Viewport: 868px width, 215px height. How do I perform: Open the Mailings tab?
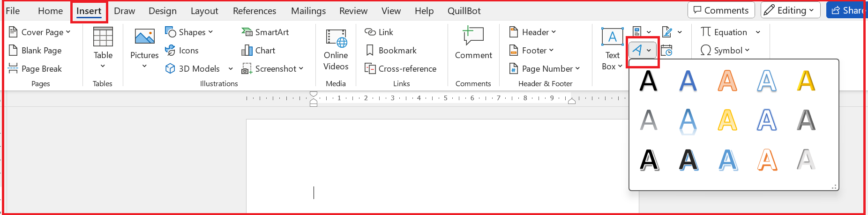tap(308, 11)
